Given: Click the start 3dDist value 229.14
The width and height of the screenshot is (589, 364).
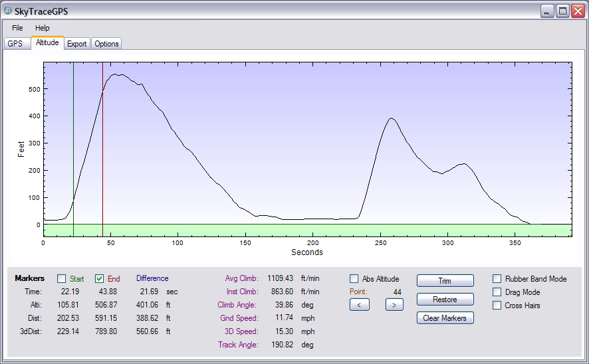Looking at the screenshot, I should 68,331.
